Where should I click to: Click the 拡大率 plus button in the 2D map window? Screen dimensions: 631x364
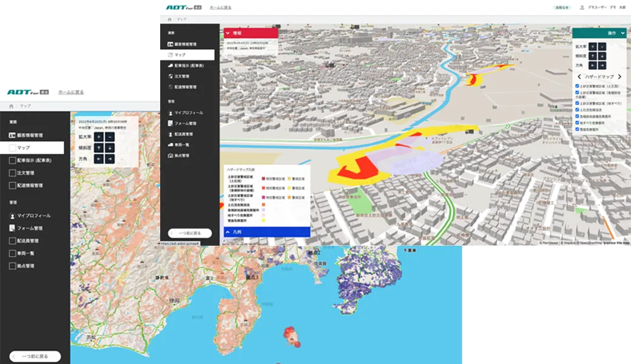[x=98, y=136]
